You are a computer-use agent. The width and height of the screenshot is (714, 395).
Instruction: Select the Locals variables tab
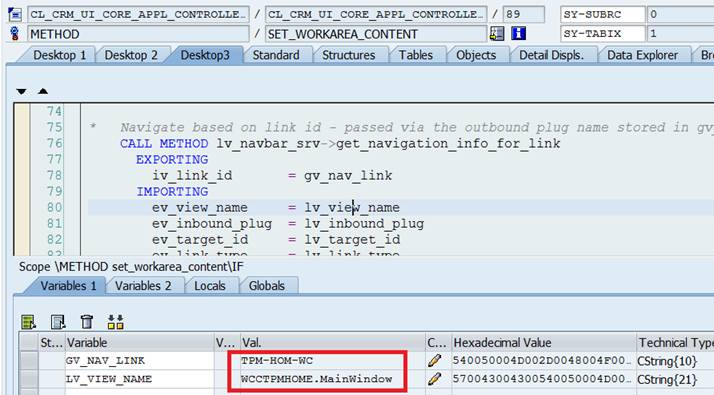click(209, 286)
